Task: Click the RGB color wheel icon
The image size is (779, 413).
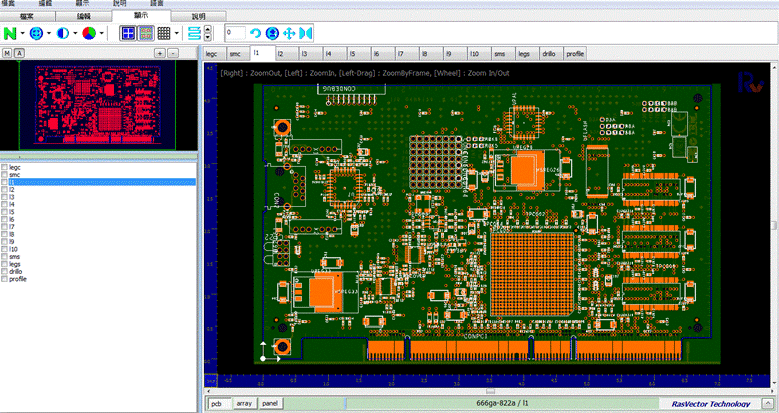Action: pyautogui.click(x=89, y=33)
